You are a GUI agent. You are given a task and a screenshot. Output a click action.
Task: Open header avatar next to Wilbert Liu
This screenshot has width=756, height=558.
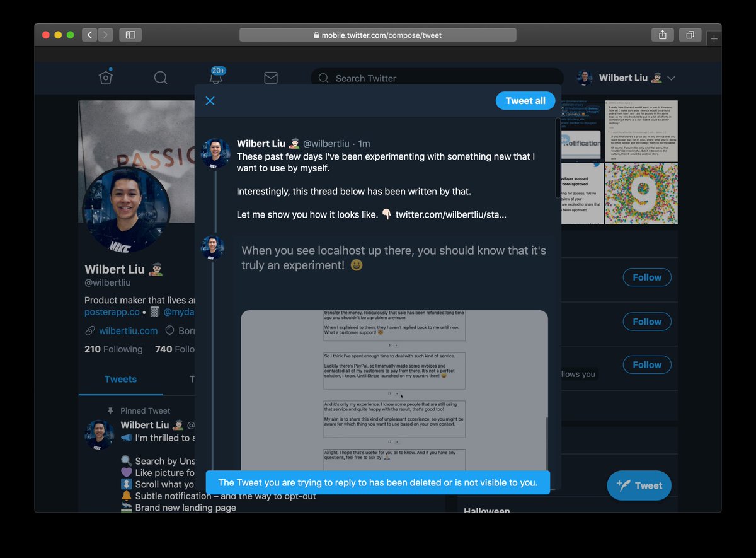point(585,78)
